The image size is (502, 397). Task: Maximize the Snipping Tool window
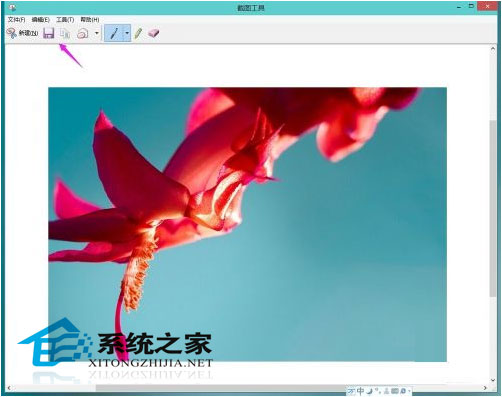pyautogui.click(x=471, y=6)
